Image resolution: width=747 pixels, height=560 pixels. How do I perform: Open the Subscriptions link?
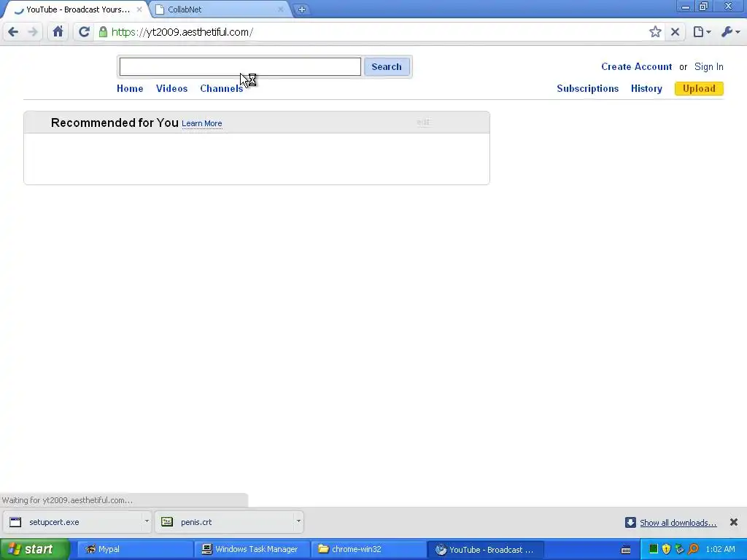pyautogui.click(x=587, y=88)
